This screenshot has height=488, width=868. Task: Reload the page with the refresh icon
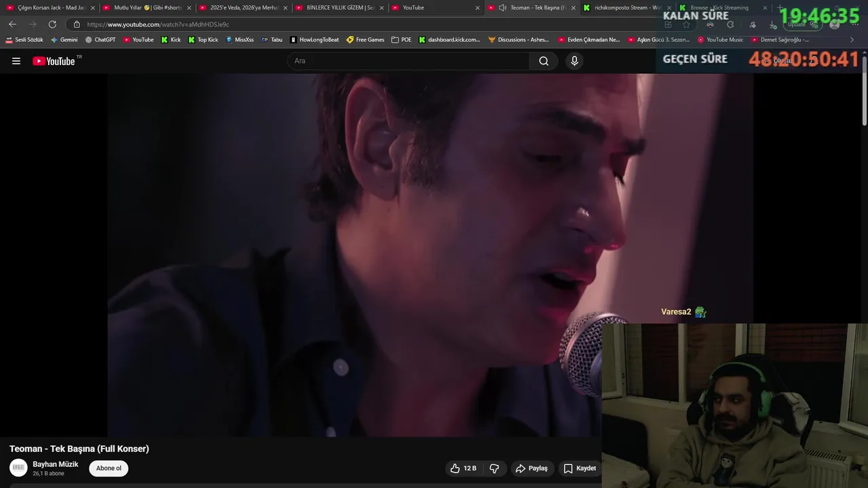52,24
